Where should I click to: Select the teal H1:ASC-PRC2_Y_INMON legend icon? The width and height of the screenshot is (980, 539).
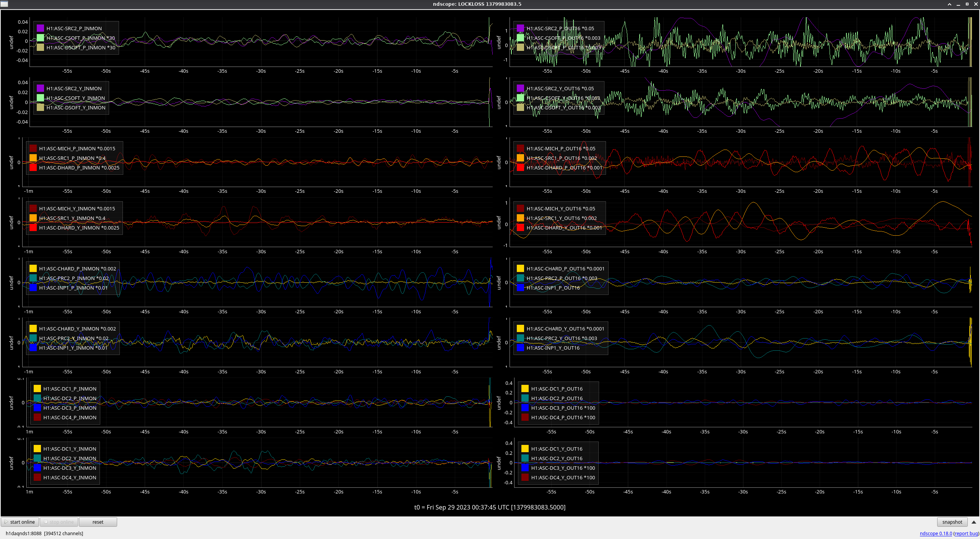pos(33,338)
